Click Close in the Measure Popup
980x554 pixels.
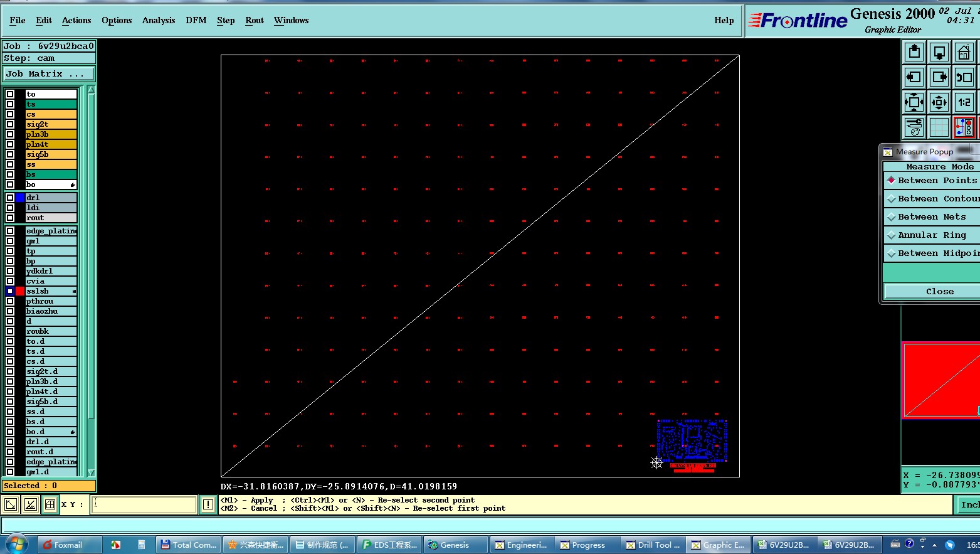[932, 291]
